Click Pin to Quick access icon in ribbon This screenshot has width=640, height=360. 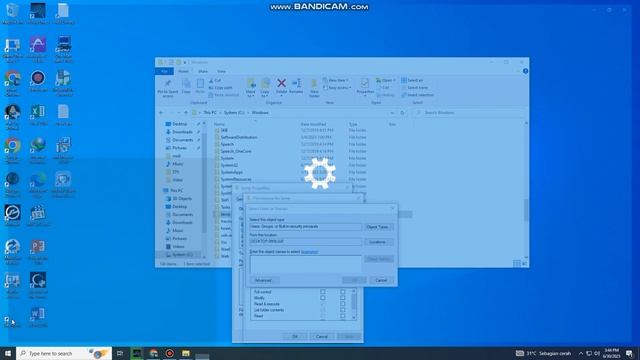[x=167, y=84]
